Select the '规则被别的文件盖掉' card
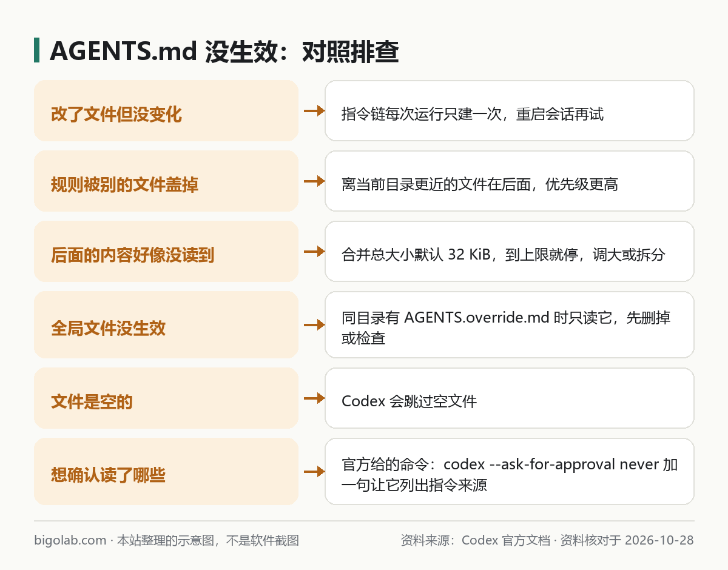 click(x=166, y=181)
